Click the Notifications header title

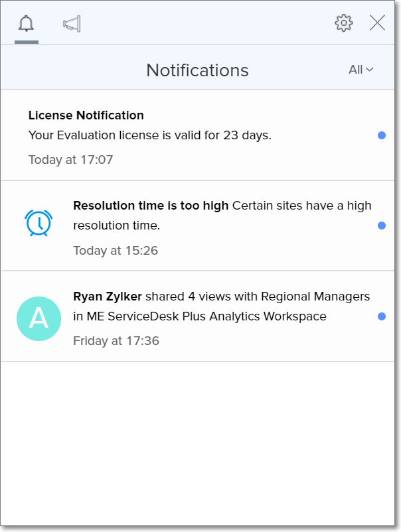(198, 70)
